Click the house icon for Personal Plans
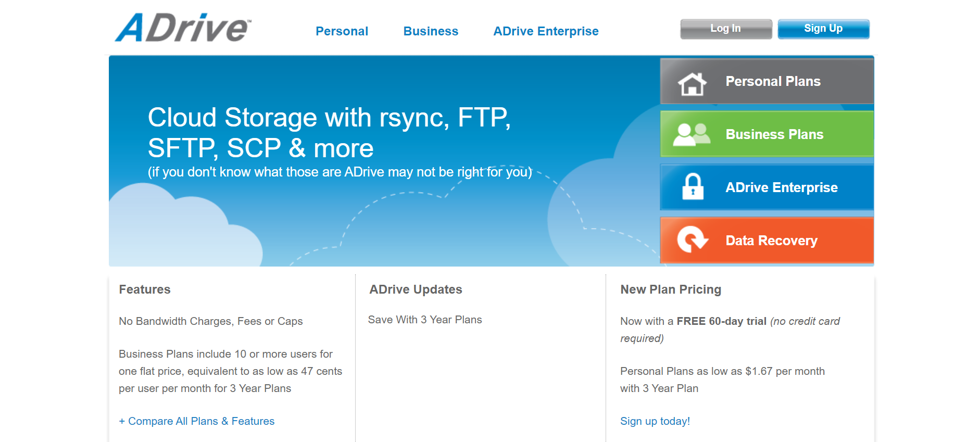The width and height of the screenshot is (980, 442). click(x=692, y=83)
